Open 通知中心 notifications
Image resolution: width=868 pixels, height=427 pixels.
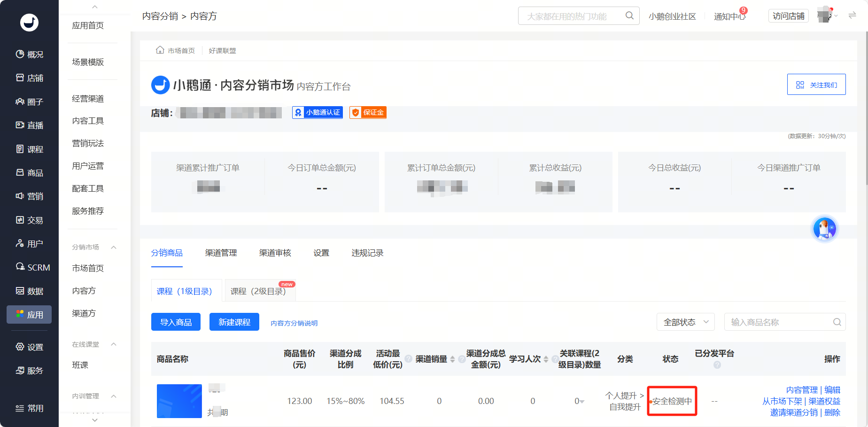point(729,16)
